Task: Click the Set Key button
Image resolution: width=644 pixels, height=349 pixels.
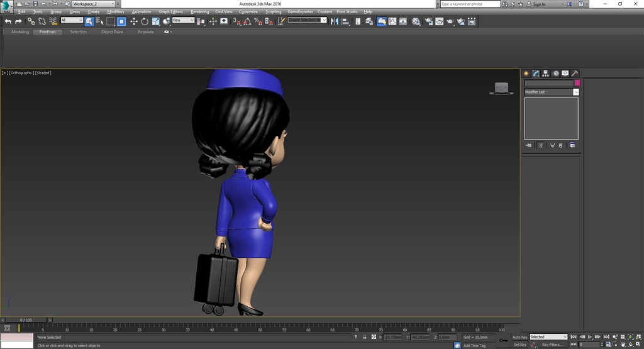Action: (520, 345)
